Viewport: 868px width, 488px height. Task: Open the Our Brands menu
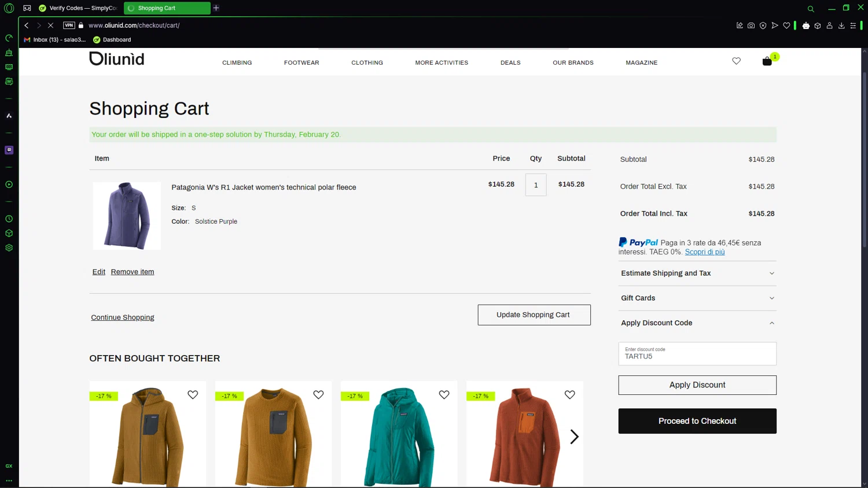[x=573, y=62]
